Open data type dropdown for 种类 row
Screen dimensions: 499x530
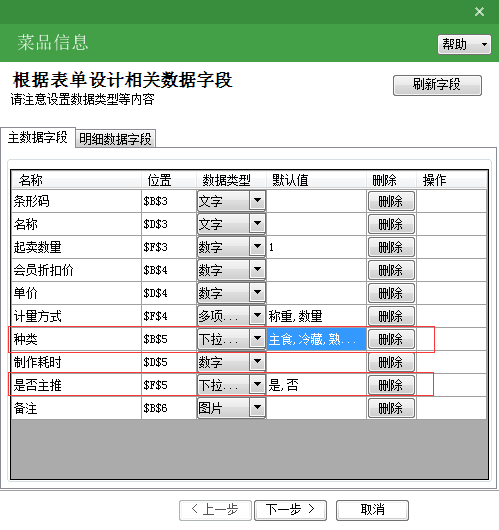click(x=257, y=339)
